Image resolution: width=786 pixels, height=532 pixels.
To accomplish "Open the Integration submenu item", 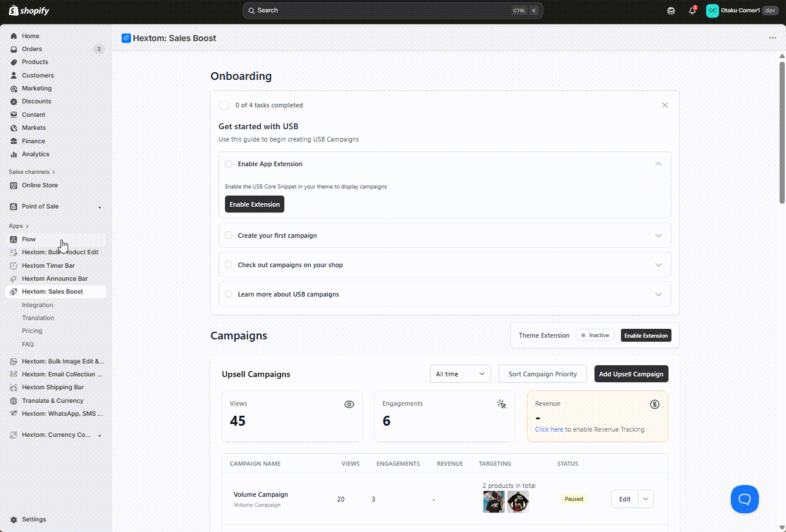I will coord(38,305).
